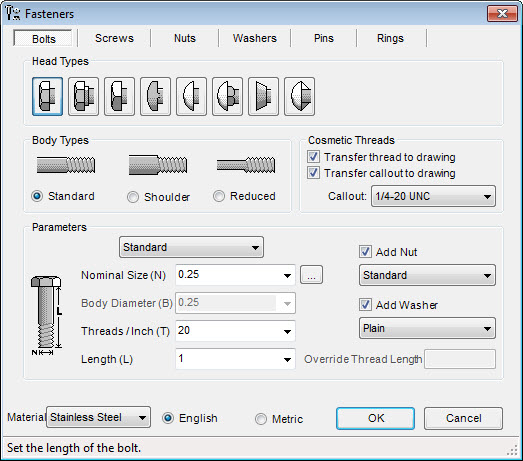Viewport: 523px width, 461px height.
Task: Click the Cancel button
Action: tap(463, 418)
